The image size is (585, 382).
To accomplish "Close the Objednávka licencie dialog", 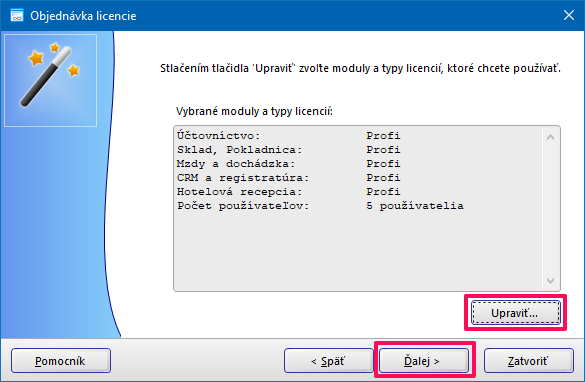I will (x=569, y=15).
